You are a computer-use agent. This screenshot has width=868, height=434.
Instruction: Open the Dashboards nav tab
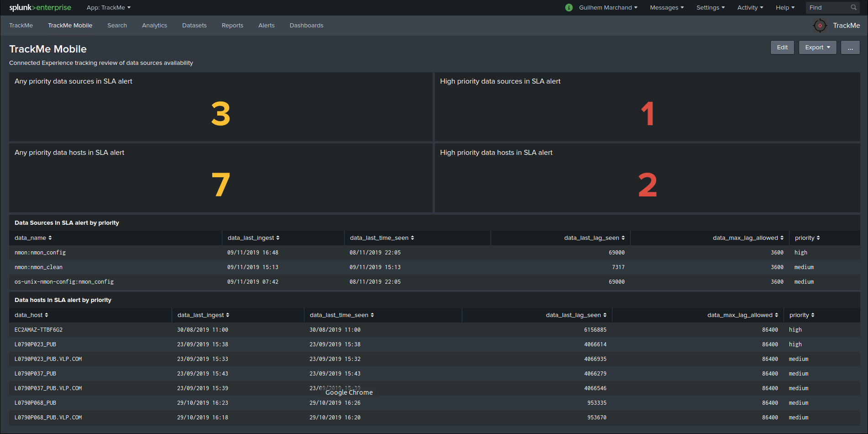pyautogui.click(x=307, y=26)
